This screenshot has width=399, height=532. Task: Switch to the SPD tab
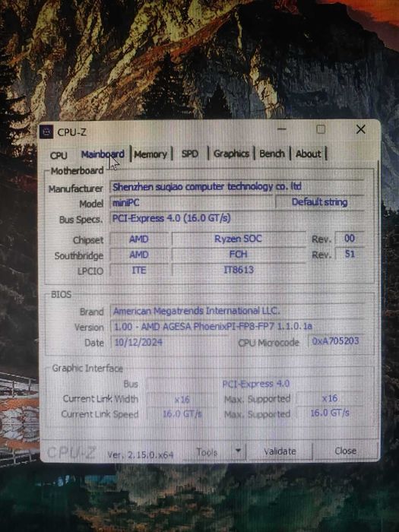click(x=190, y=154)
